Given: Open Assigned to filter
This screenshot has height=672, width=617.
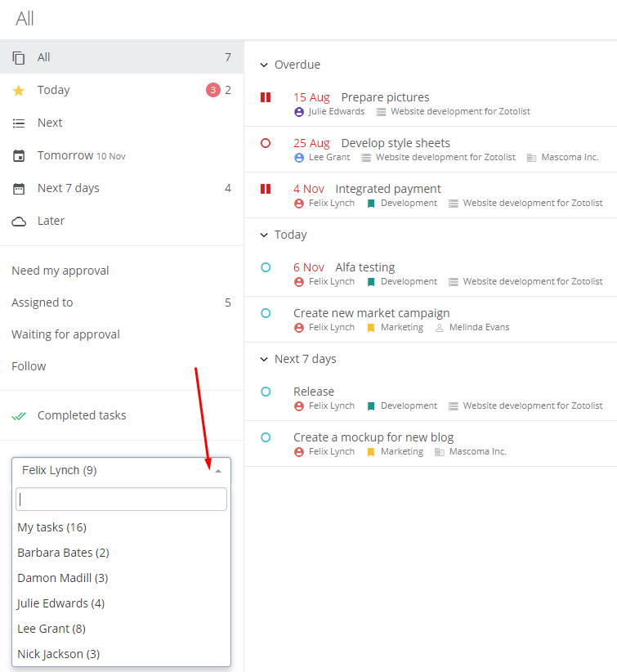Looking at the screenshot, I should coord(122,302).
